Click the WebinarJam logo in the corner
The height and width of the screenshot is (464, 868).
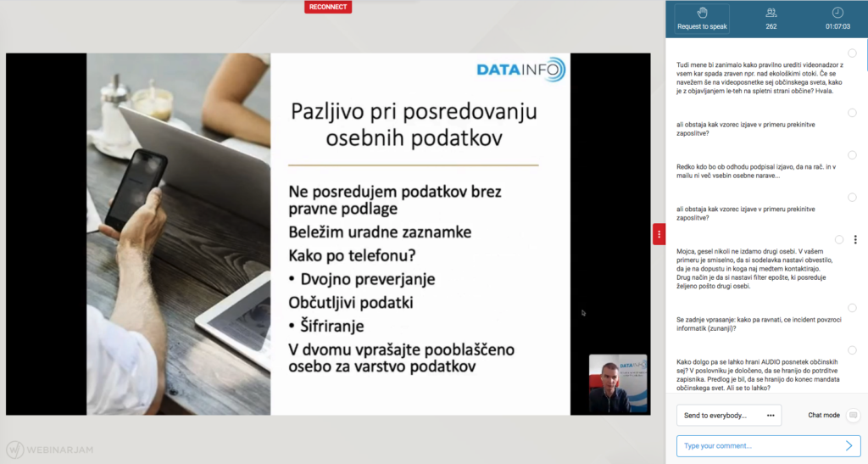pyautogui.click(x=47, y=449)
